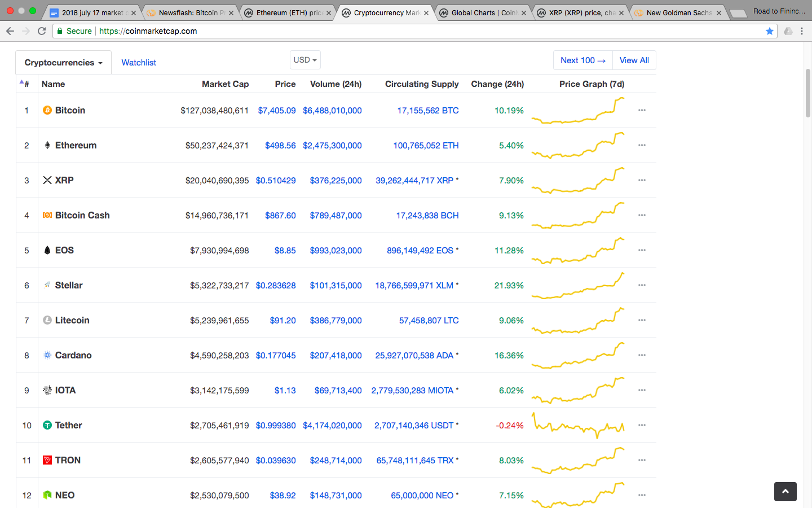Click the Tether logo icon
The height and width of the screenshot is (508, 812).
(47, 425)
